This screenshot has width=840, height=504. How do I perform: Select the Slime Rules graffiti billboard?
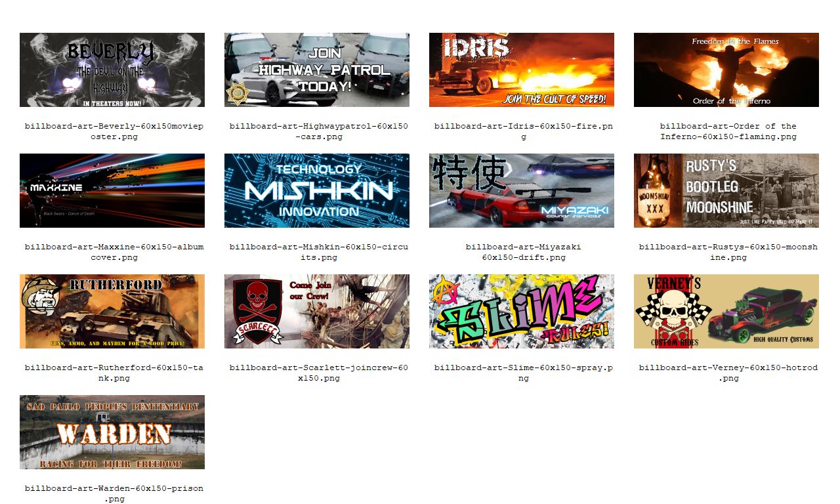(x=521, y=311)
